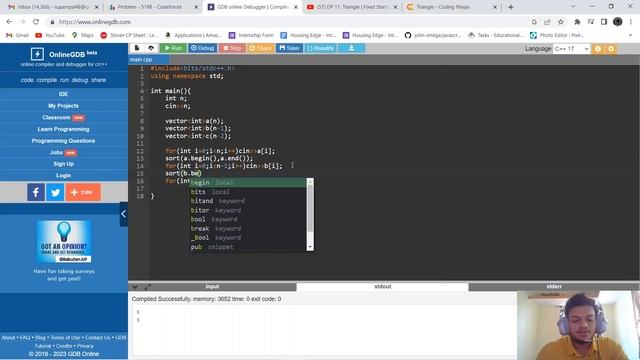Open Programming Questions in the sidebar
This screenshot has width=640, height=360.
[x=63, y=141]
